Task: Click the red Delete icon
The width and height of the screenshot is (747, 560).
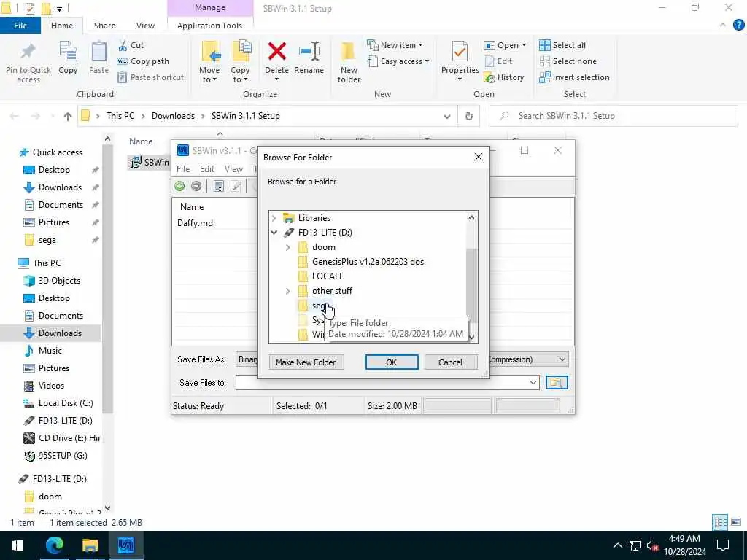Action: (276, 52)
